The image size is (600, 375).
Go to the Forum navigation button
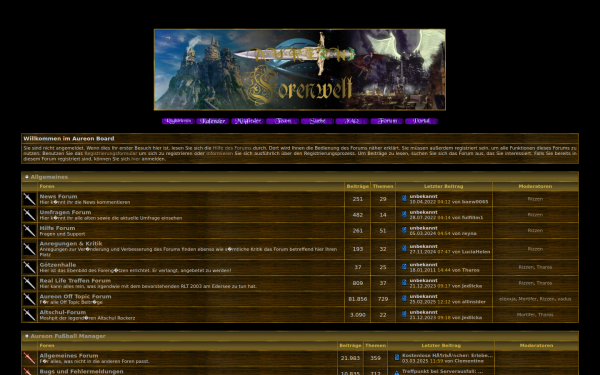tap(387, 121)
